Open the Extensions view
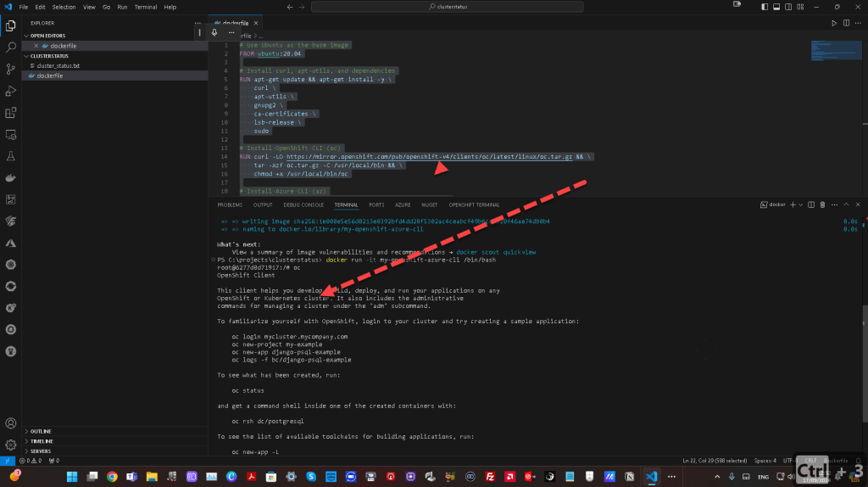The image size is (868, 487). click(10, 113)
